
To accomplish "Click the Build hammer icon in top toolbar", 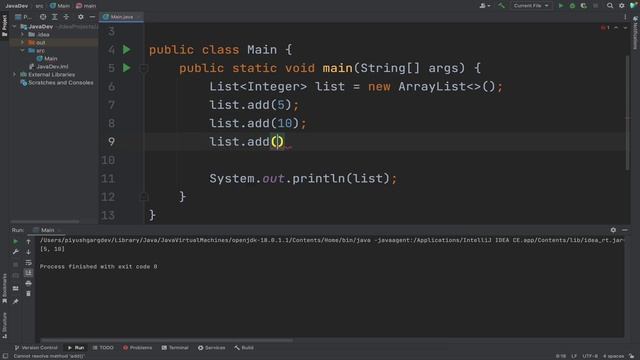I will 501,6.
